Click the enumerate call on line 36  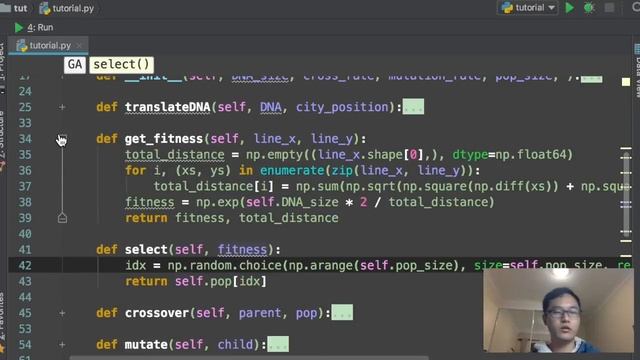click(x=292, y=170)
